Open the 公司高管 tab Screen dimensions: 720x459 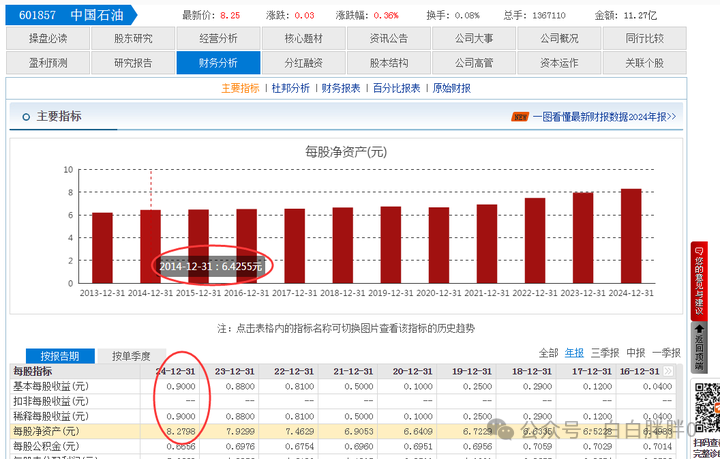pos(474,62)
